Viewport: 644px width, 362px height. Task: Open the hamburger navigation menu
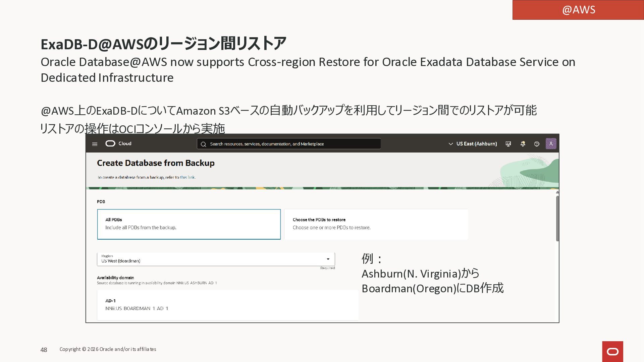click(95, 144)
